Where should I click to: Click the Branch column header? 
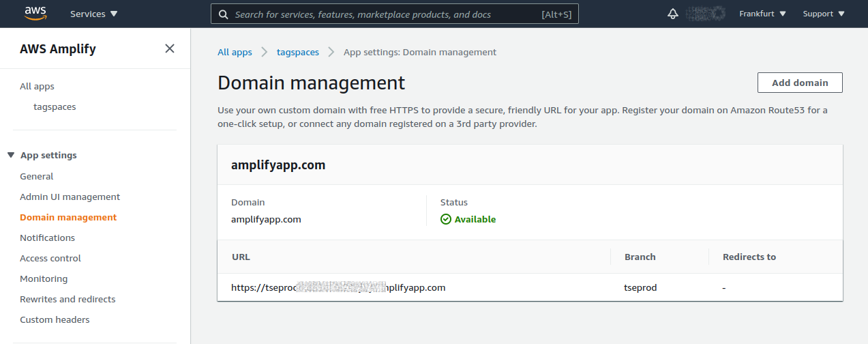point(640,257)
